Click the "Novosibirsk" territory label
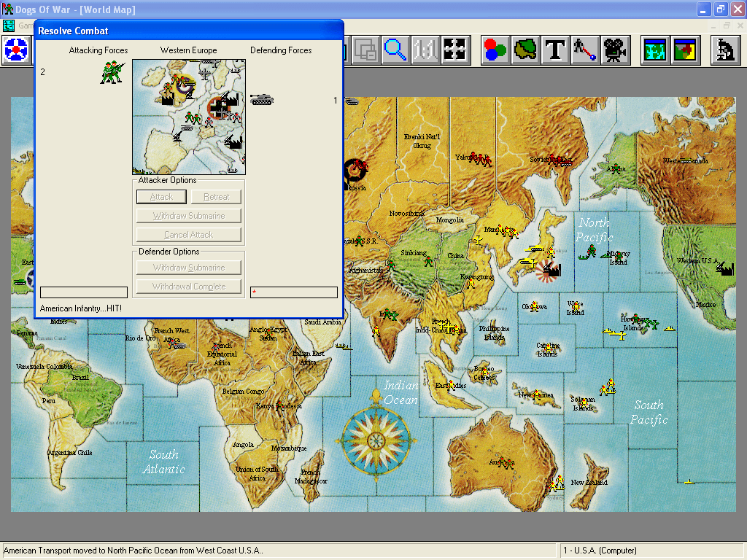747x560 pixels. click(x=407, y=214)
